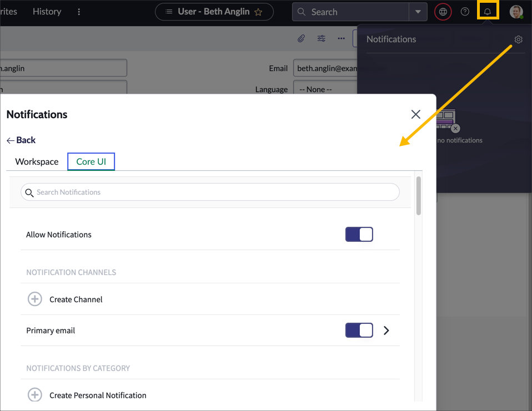Click the paperclip attachment icon

301,38
